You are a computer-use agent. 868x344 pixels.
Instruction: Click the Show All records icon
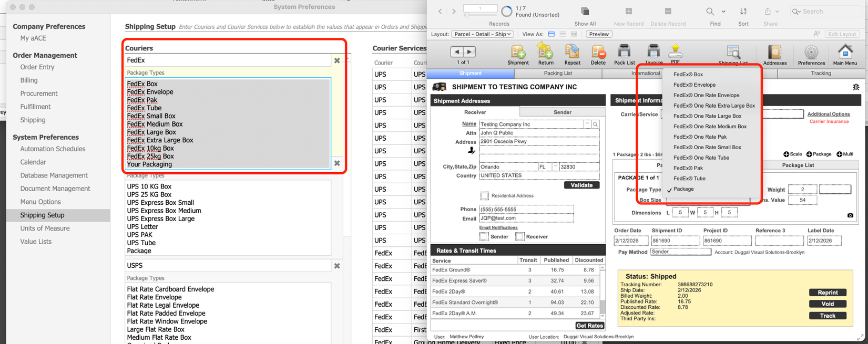tap(585, 11)
